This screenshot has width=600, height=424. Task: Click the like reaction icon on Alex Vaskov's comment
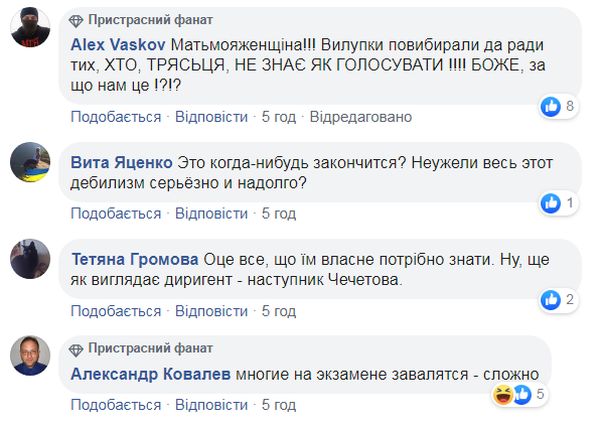(551, 106)
